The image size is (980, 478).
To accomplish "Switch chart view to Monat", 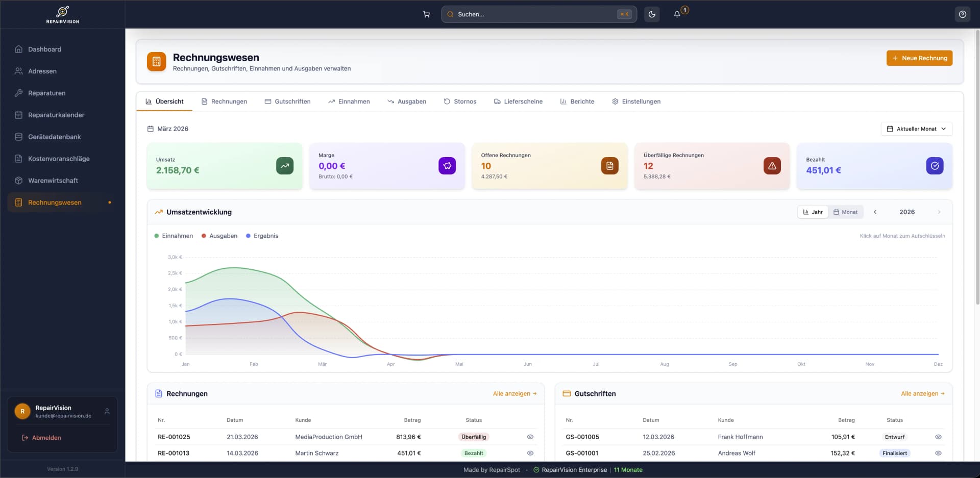I will pyautogui.click(x=845, y=212).
